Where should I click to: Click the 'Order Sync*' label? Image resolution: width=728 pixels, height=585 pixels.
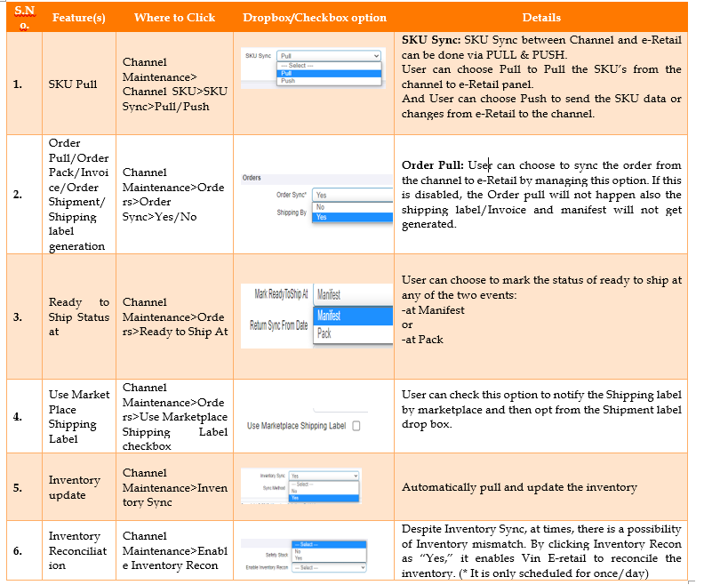[292, 195]
